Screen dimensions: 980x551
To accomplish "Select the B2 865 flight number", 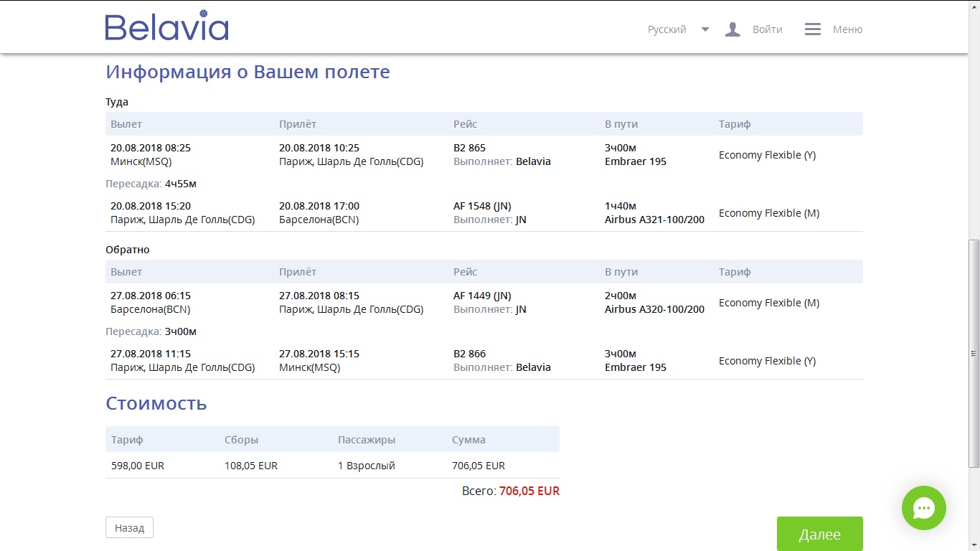I will (469, 148).
